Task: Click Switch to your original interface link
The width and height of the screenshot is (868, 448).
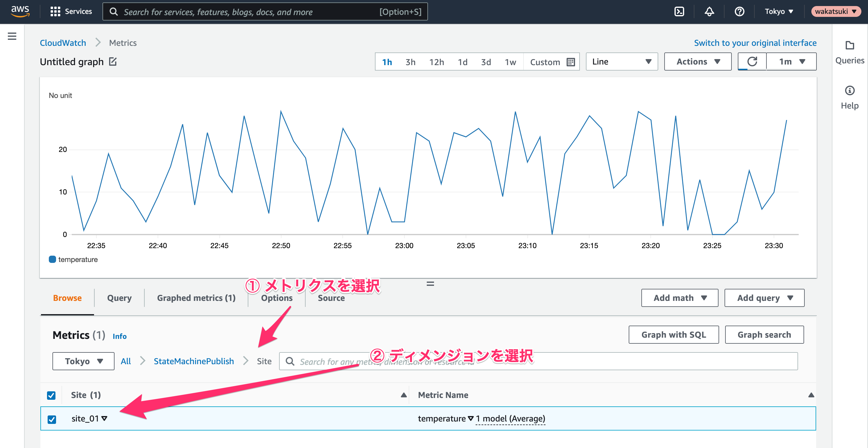Action: click(x=755, y=43)
